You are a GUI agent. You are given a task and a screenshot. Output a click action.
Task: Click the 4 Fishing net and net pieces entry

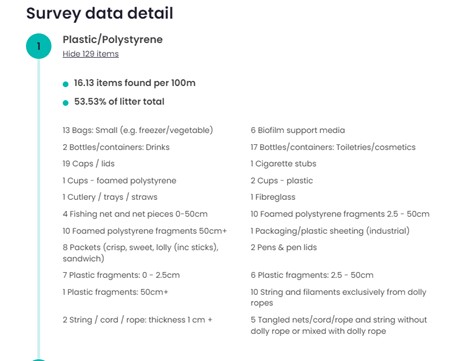coord(135,214)
